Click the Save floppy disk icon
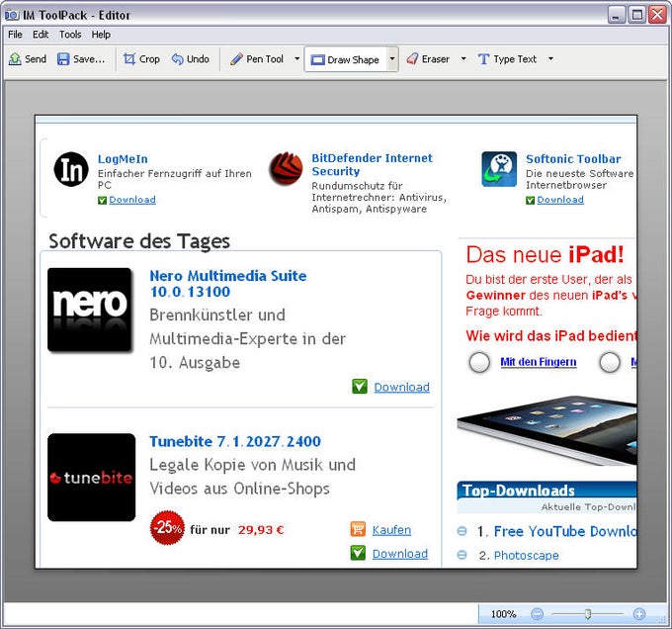This screenshot has width=672, height=629. [63, 58]
